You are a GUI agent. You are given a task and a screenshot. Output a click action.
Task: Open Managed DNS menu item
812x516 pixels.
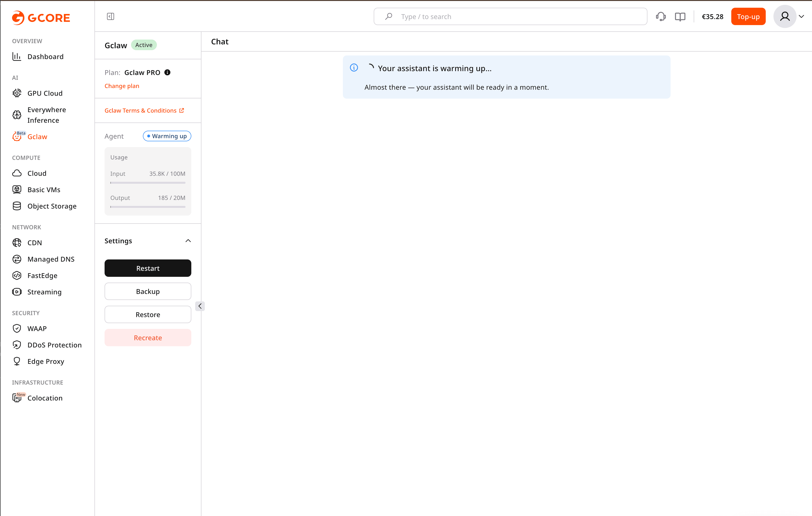[x=51, y=259]
